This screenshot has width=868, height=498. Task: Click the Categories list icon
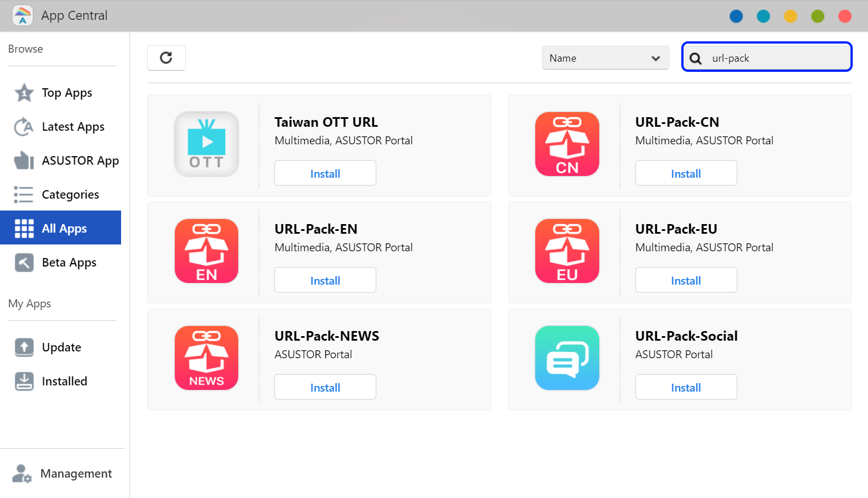click(x=24, y=195)
